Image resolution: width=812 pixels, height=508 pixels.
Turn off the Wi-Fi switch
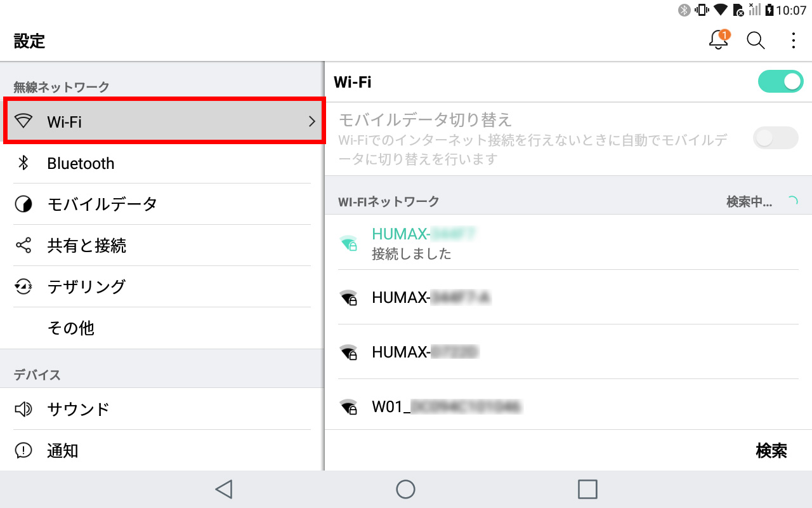(781, 82)
